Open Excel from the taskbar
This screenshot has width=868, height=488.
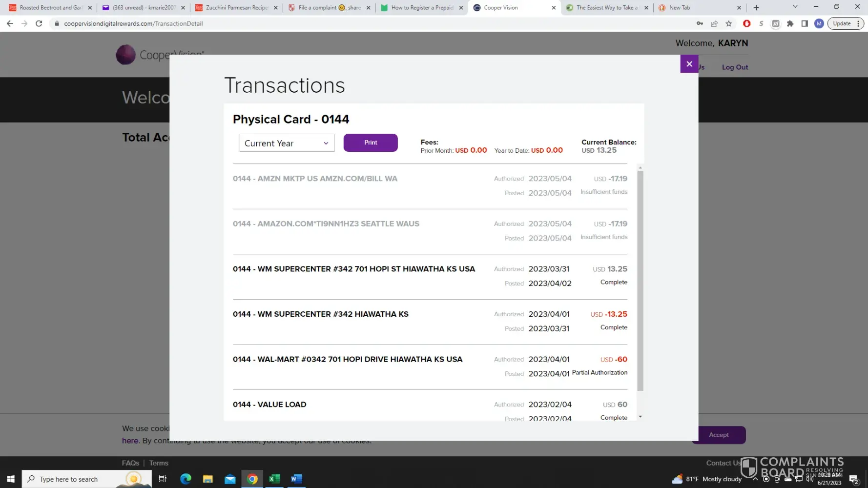[274, 479]
